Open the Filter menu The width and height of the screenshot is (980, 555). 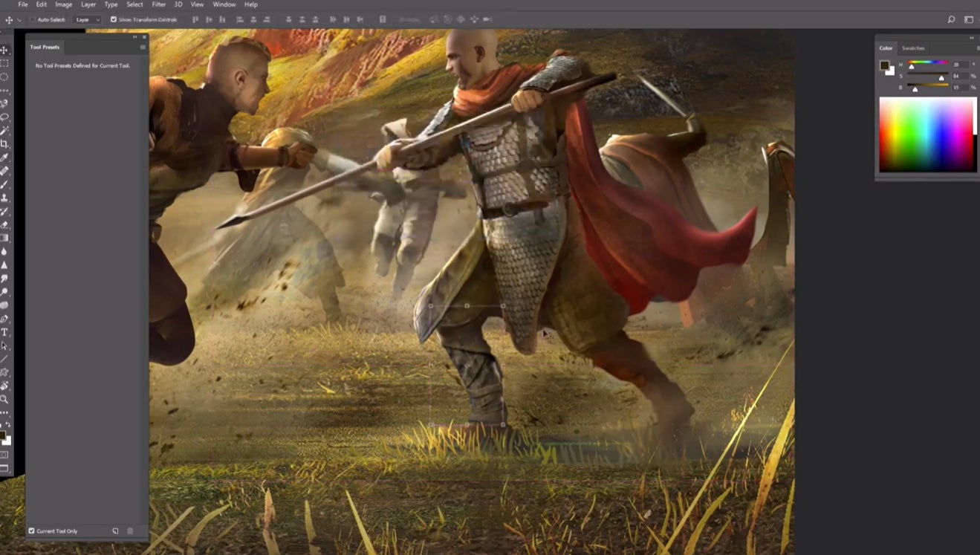point(158,4)
